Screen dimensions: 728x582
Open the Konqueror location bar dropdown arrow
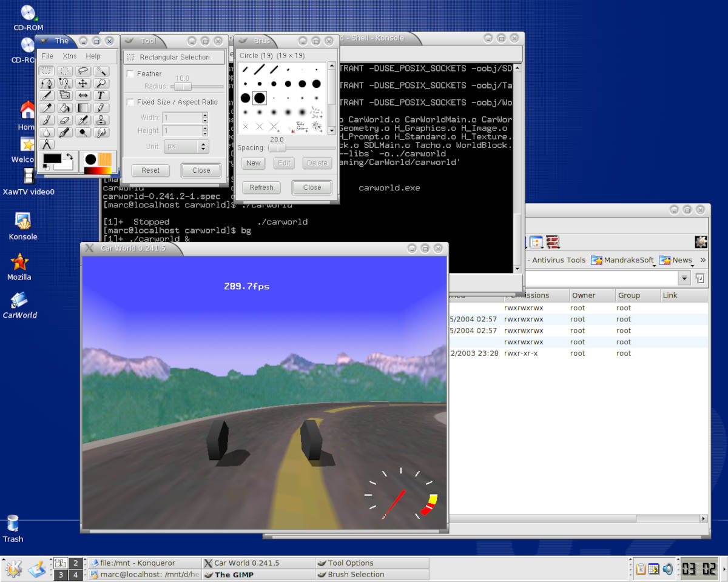pyautogui.click(x=685, y=278)
